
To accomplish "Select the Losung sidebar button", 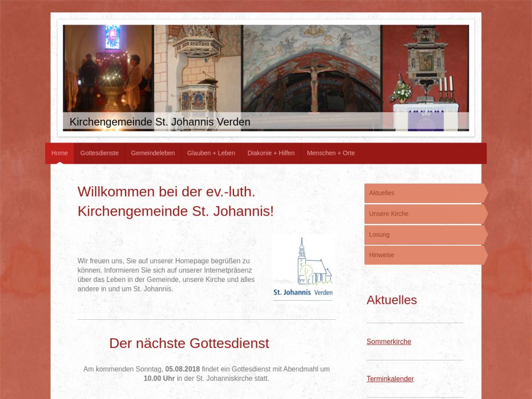I will coord(424,235).
